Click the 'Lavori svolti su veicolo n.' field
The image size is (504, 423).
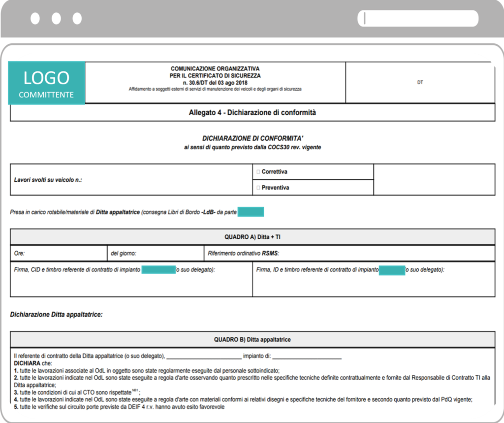coord(131,180)
